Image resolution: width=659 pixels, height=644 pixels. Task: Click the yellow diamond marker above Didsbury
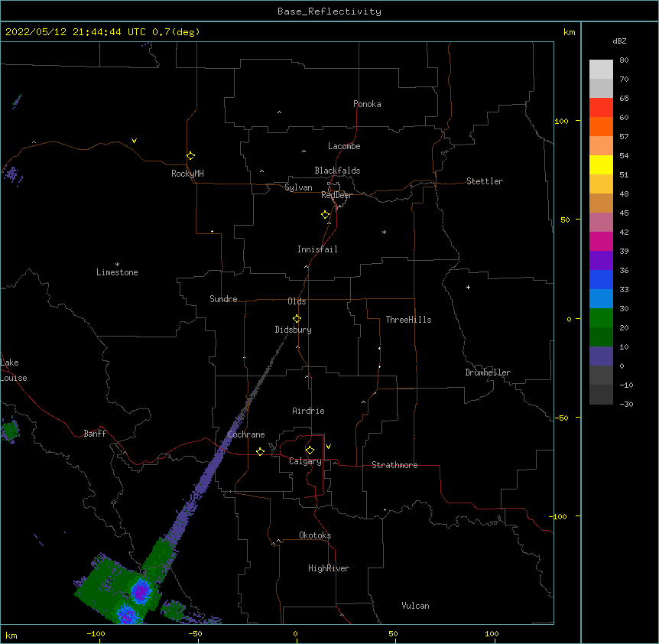[x=297, y=318]
